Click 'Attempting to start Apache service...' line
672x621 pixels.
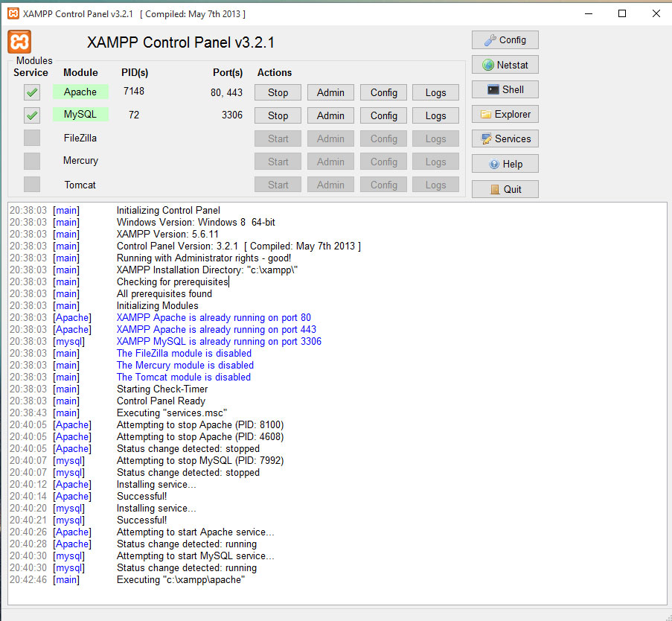pos(196,532)
